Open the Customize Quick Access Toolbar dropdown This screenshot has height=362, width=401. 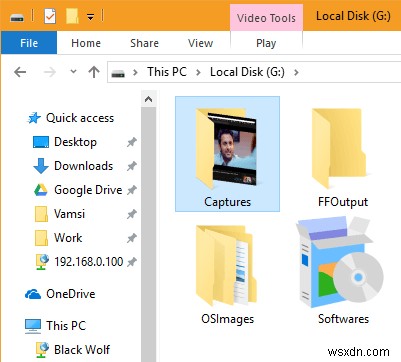pos(90,17)
